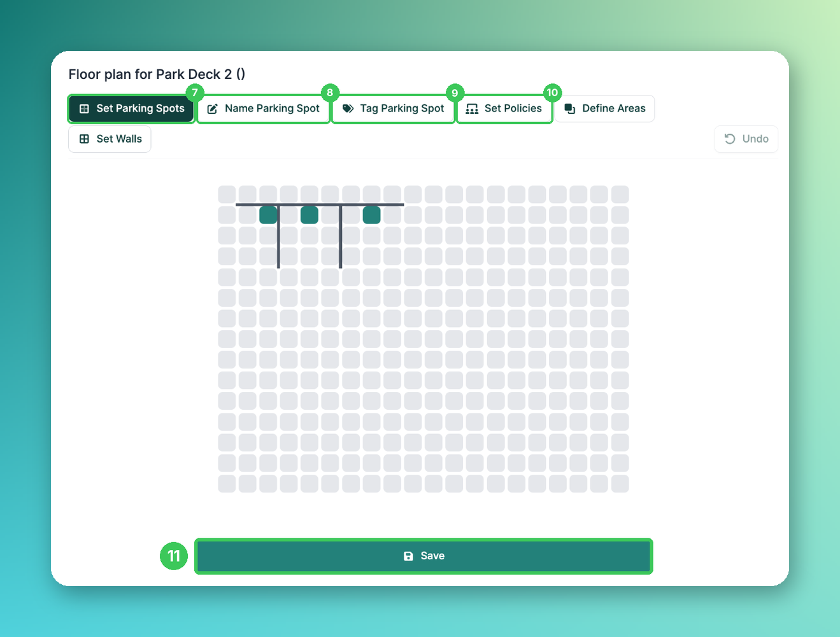The width and height of the screenshot is (840, 637).
Task: Select the Define Areas mode
Action: [605, 109]
